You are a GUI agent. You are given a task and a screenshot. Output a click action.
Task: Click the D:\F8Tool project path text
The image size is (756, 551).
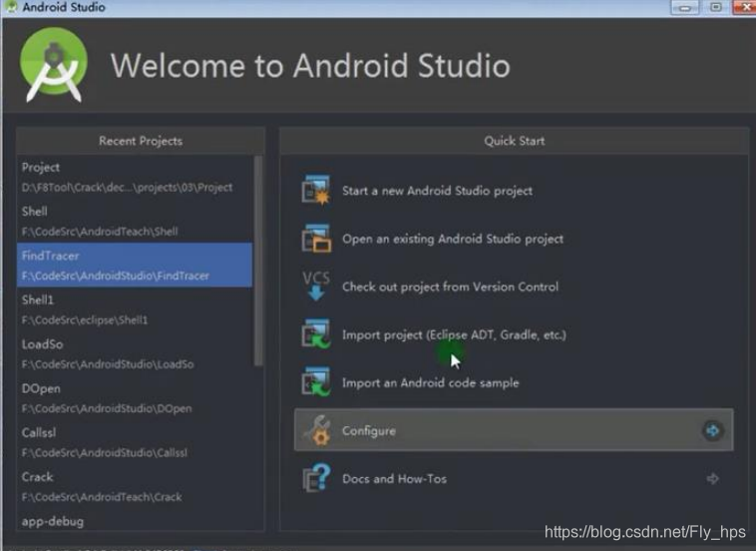click(x=127, y=188)
